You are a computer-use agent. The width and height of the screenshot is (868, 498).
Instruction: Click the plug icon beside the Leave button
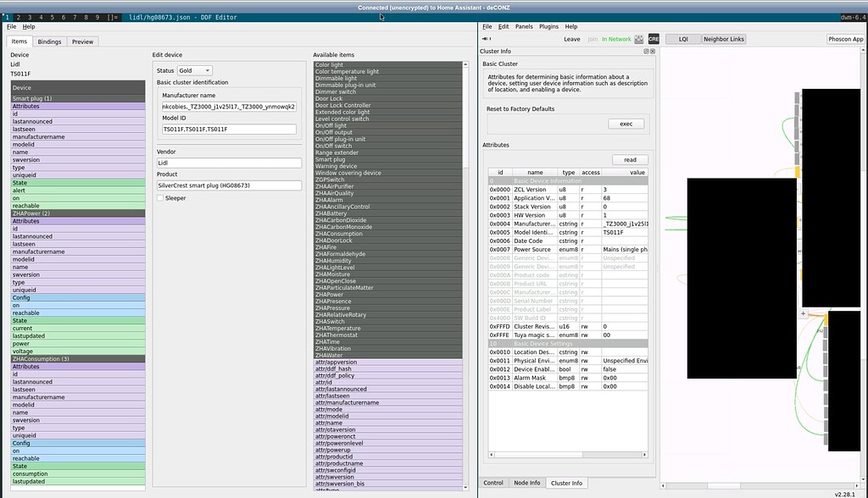tap(485, 38)
